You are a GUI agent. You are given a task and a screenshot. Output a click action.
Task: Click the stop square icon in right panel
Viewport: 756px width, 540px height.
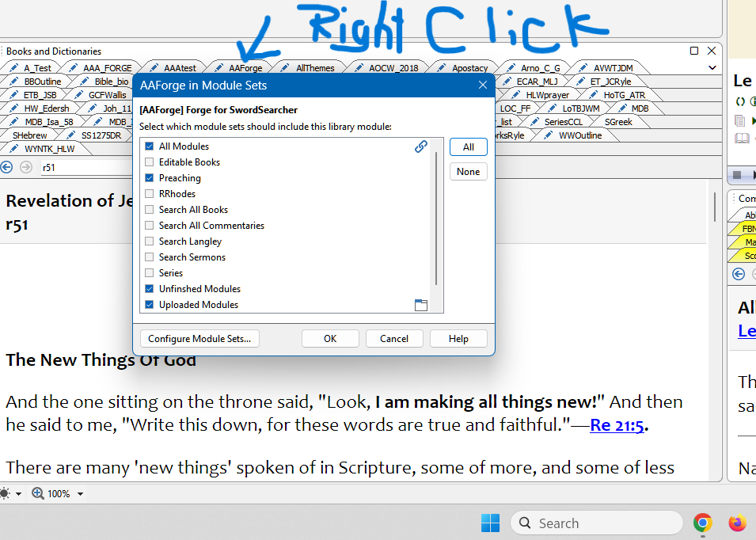[x=737, y=174]
